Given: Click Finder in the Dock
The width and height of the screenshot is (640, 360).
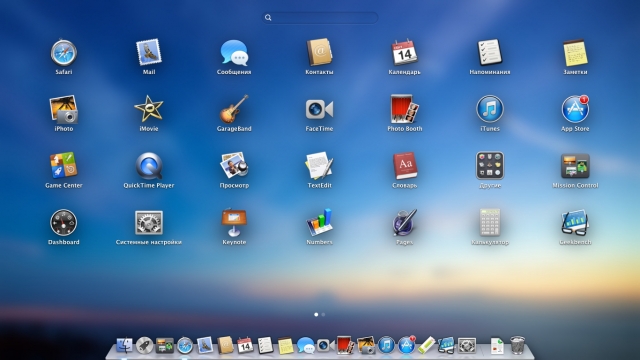Looking at the screenshot, I should (124, 345).
